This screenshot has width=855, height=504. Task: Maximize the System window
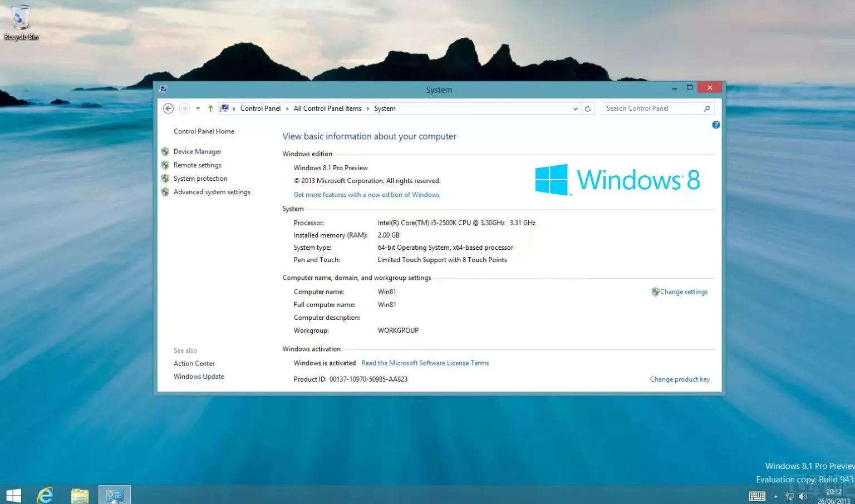(690, 87)
